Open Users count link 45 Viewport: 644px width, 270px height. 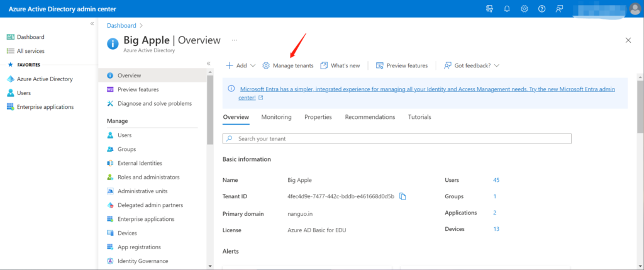[x=496, y=180]
